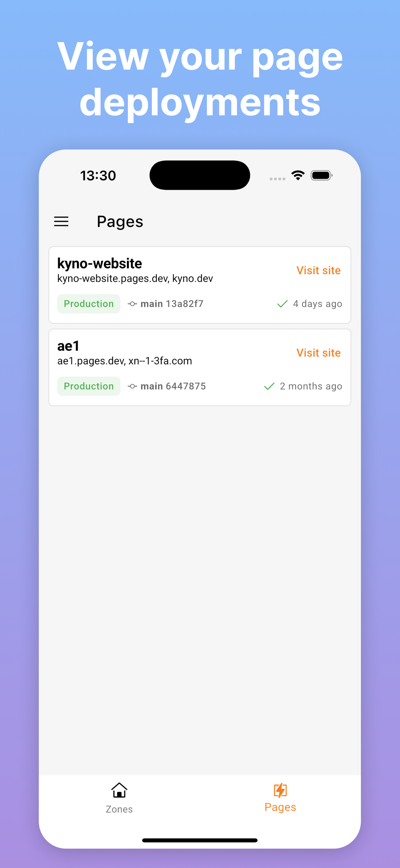The image size is (400, 868).
Task: Toggle the Production badge on ae1
Action: click(89, 386)
